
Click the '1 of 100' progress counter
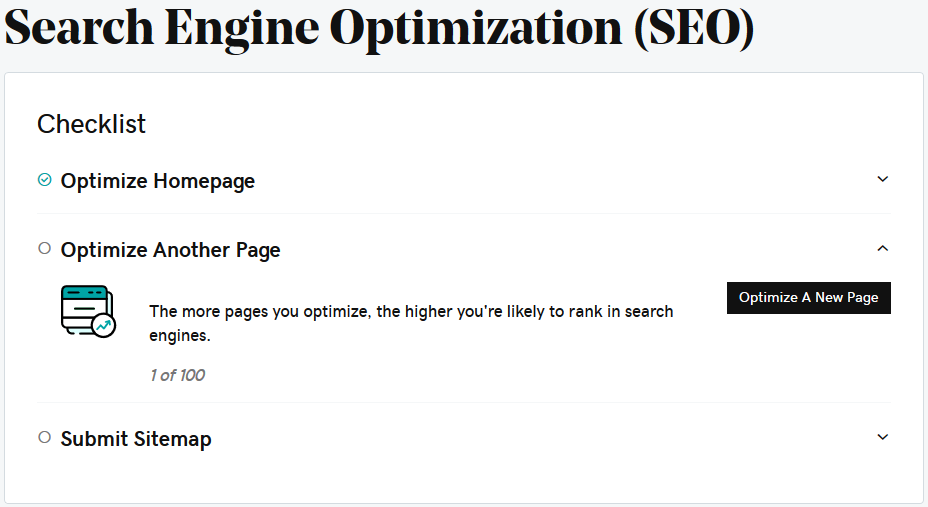click(177, 376)
